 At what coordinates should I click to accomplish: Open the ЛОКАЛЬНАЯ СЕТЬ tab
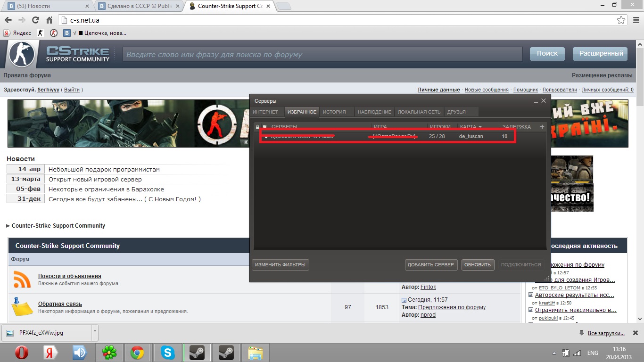point(419,112)
